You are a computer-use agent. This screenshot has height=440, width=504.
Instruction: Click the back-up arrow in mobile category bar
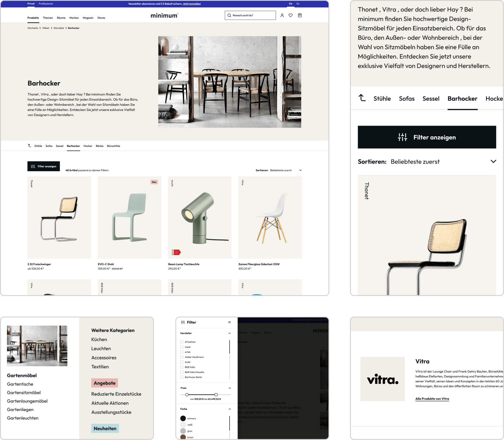362,98
